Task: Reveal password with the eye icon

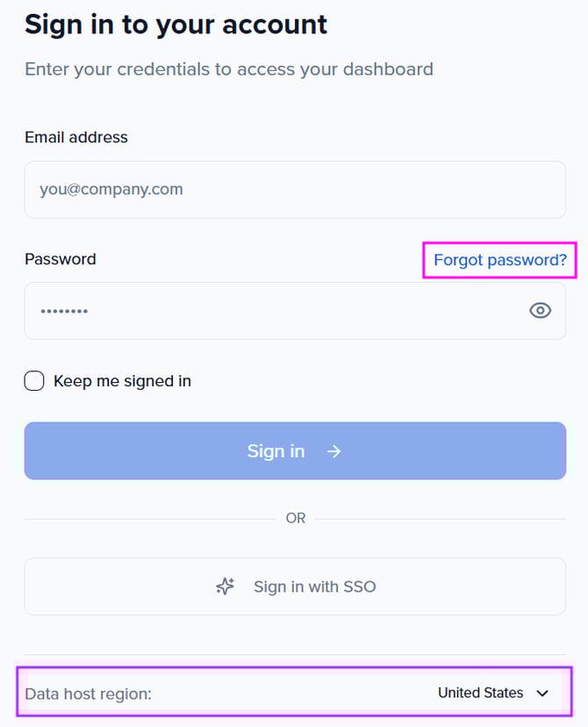Action: 541,310
